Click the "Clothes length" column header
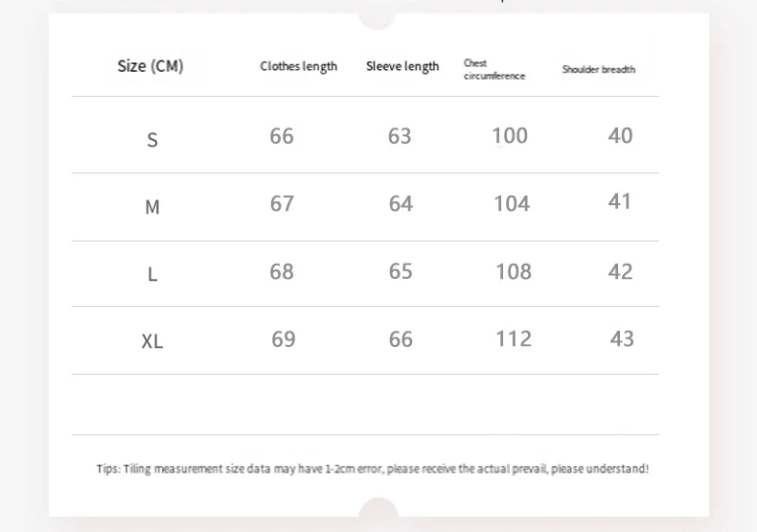The image size is (757, 532). (x=298, y=66)
